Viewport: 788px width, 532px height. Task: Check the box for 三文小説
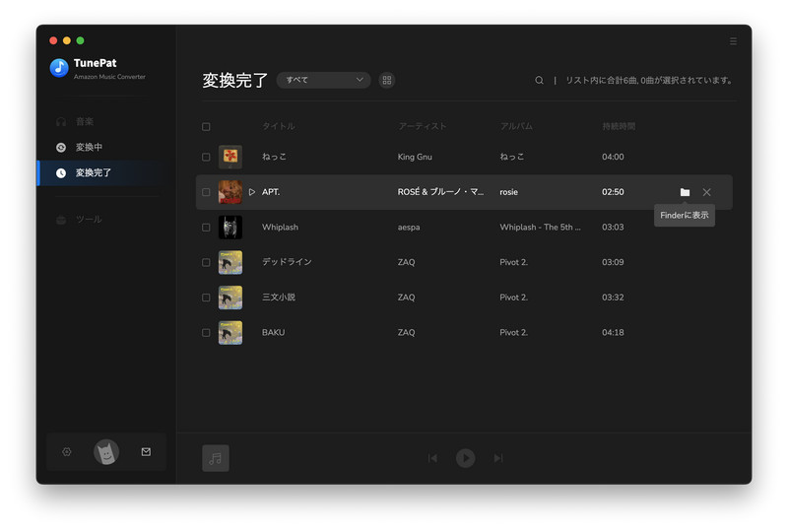click(x=206, y=298)
